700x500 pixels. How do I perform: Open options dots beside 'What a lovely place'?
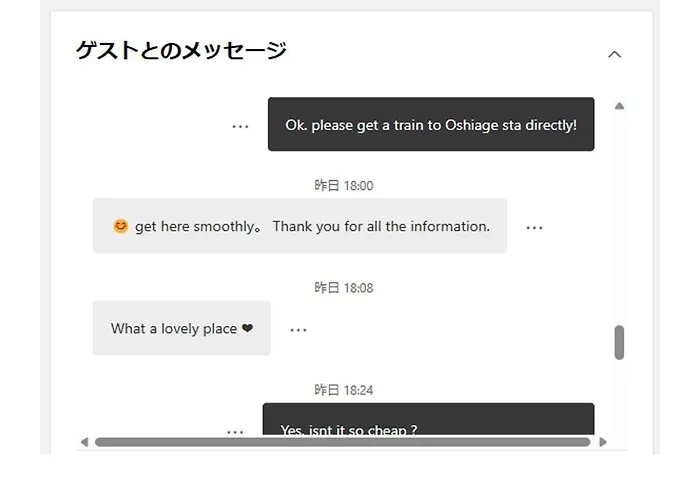[298, 330]
